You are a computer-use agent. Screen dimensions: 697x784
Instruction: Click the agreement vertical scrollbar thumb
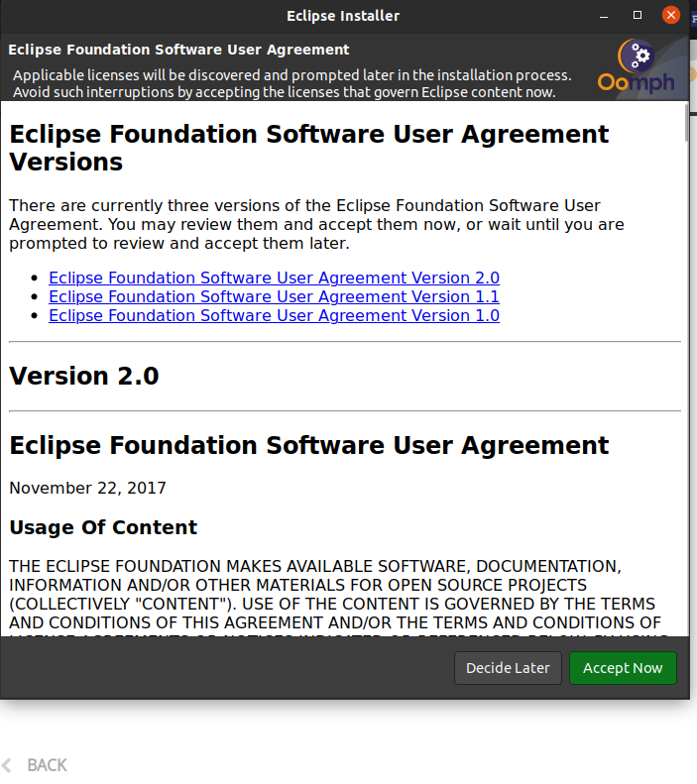tap(686, 123)
